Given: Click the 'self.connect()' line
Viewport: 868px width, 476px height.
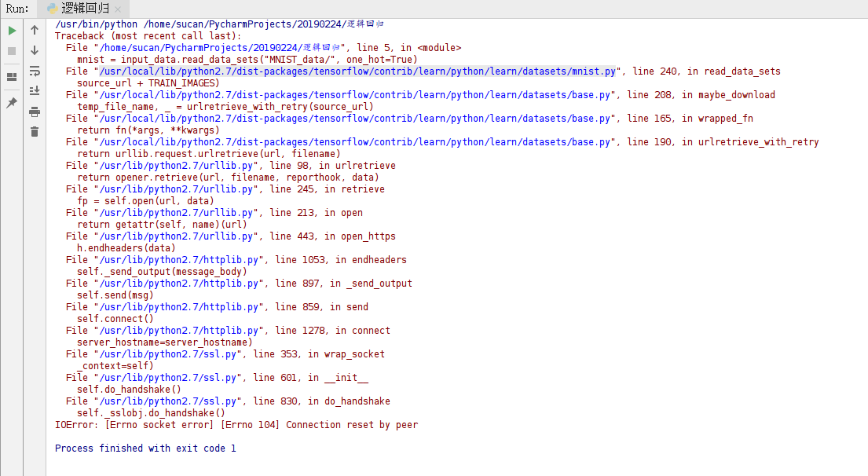Looking at the screenshot, I should [x=115, y=318].
